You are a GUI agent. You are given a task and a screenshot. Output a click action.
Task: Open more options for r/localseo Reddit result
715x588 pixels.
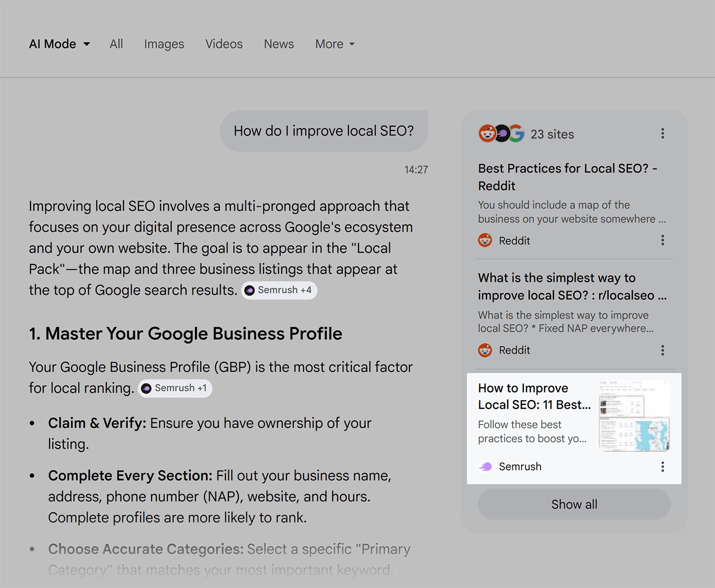[x=663, y=351]
